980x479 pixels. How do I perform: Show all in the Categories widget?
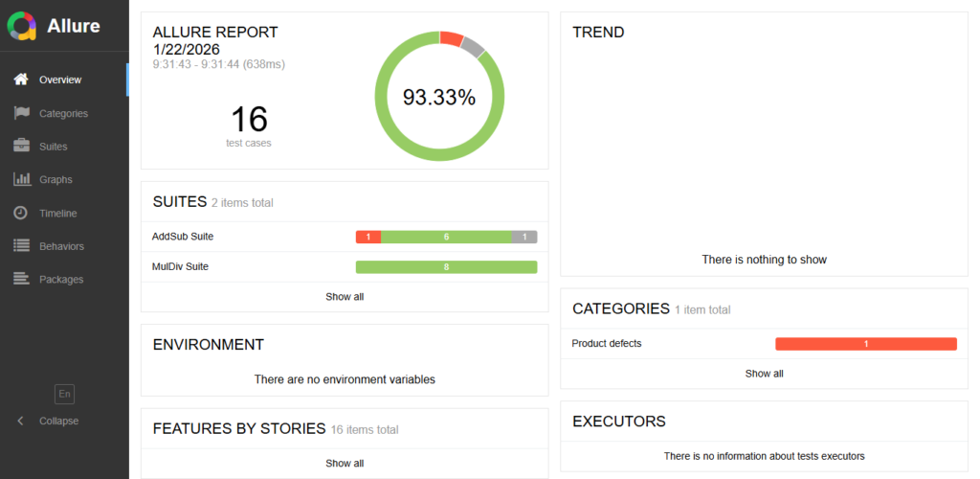tap(764, 374)
